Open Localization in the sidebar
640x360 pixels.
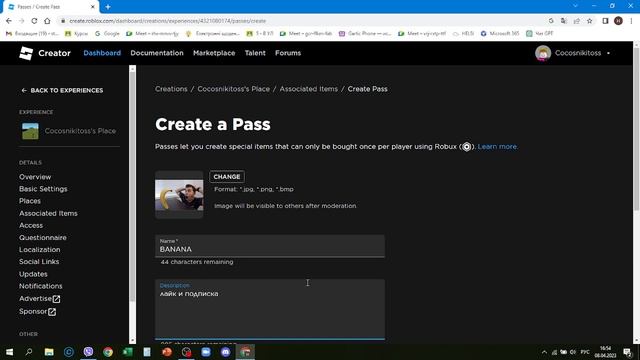39,249
